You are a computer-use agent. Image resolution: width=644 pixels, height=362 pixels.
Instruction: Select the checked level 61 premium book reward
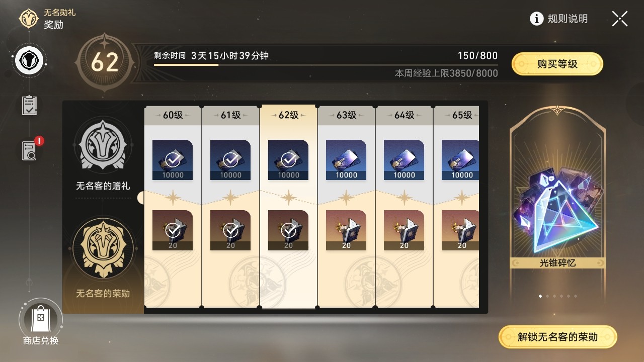230,230
